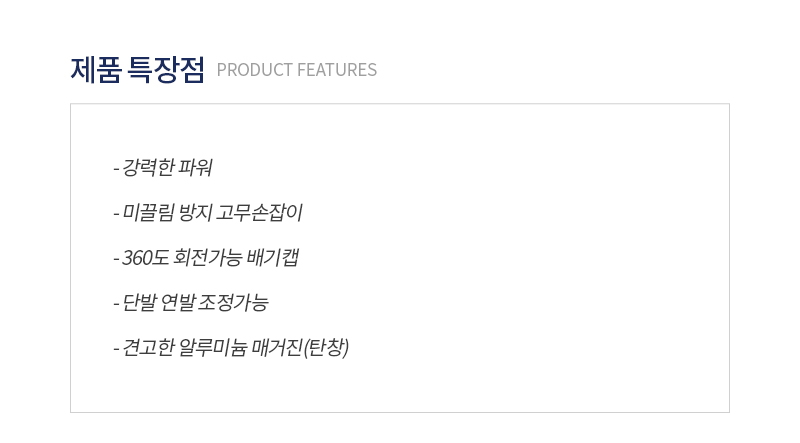Viewport: 800px width, 443px height.
Task: Select the "강력한 파워" feature line
Action: [x=162, y=167]
